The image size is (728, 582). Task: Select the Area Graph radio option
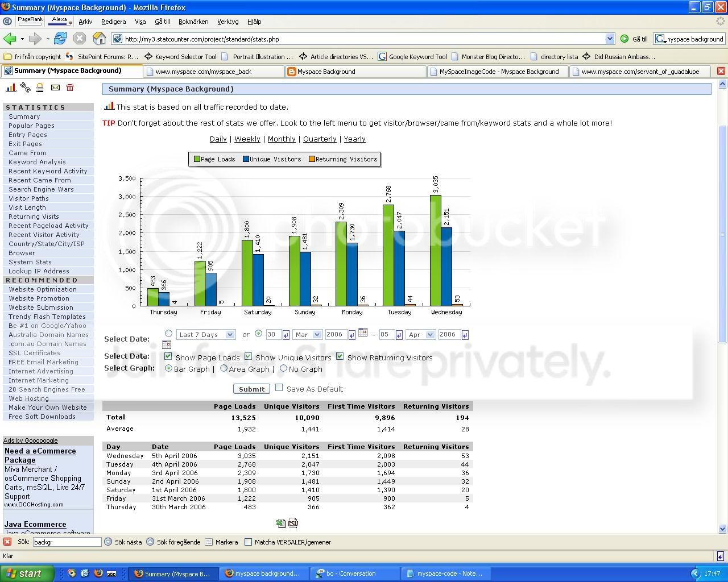[224, 368]
